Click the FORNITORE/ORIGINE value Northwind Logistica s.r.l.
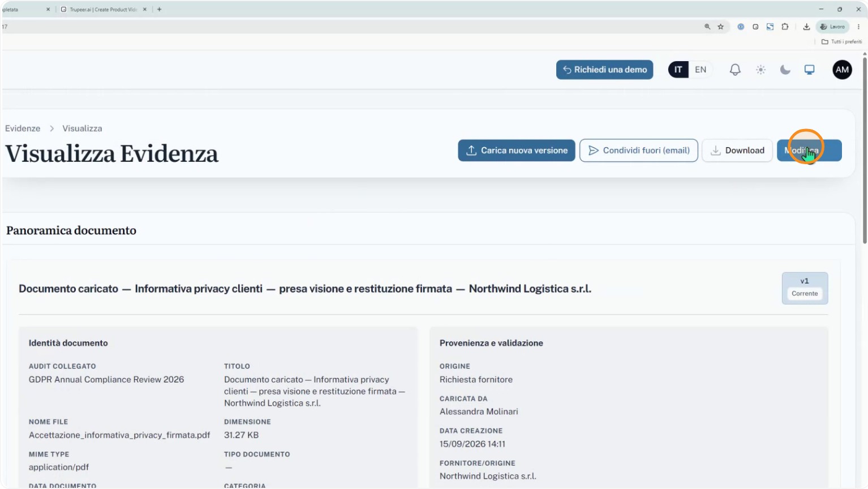Screen dimensions: 868x489 point(488,476)
